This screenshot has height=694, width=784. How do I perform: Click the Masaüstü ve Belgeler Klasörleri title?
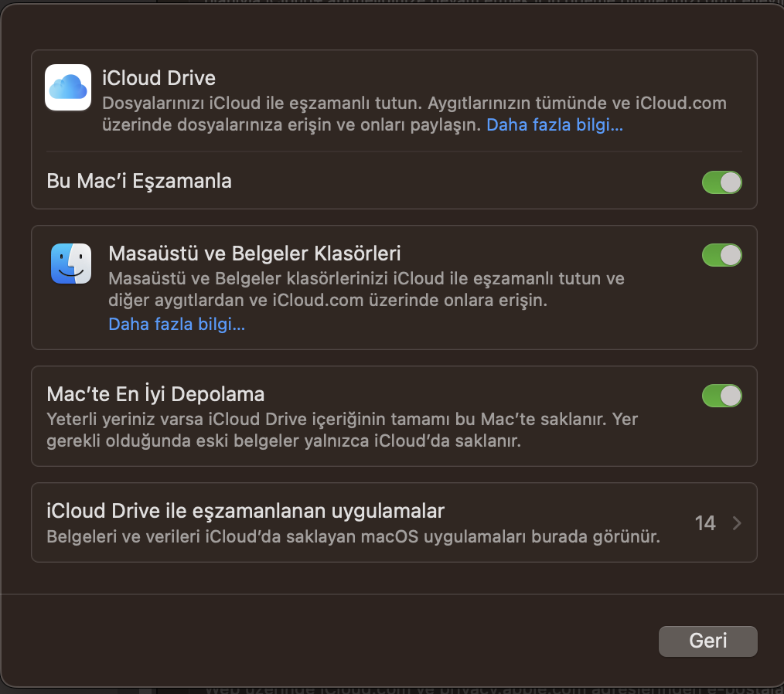254,253
